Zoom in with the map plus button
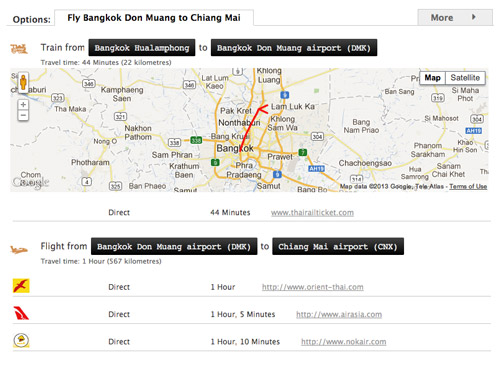Screen dimensions: 500x372 (23, 105)
